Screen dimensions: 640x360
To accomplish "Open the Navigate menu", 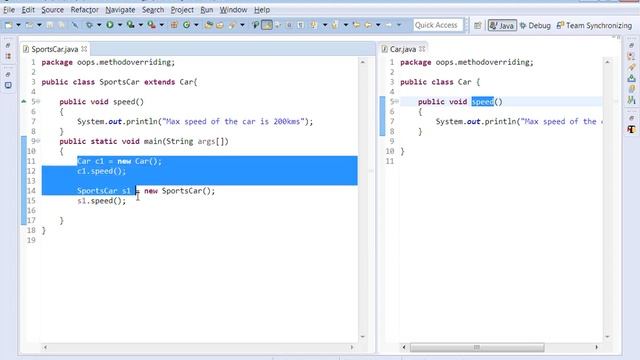I will pos(120,10).
